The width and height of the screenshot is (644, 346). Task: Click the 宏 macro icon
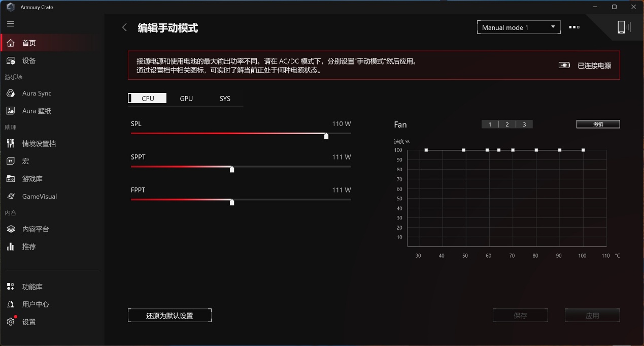tap(11, 161)
